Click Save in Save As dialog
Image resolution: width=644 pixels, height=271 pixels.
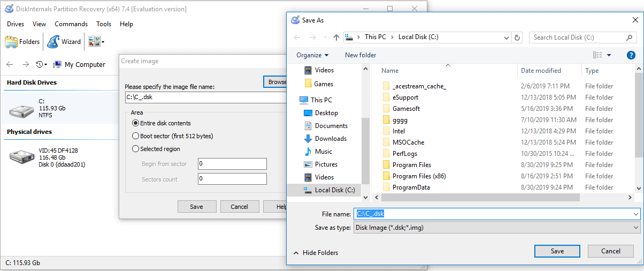557,251
